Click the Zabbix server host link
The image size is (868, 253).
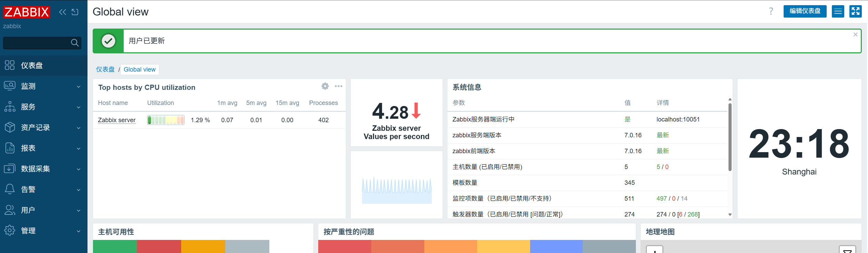(117, 120)
